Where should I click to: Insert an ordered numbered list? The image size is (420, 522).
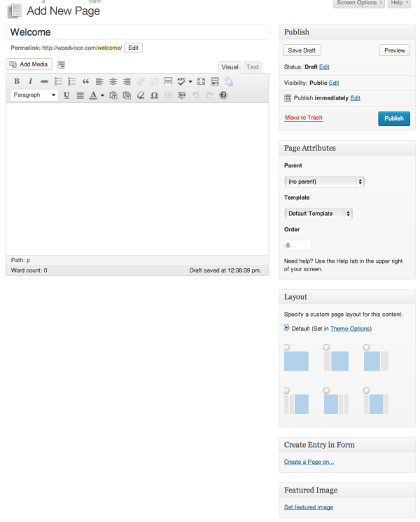coord(72,81)
